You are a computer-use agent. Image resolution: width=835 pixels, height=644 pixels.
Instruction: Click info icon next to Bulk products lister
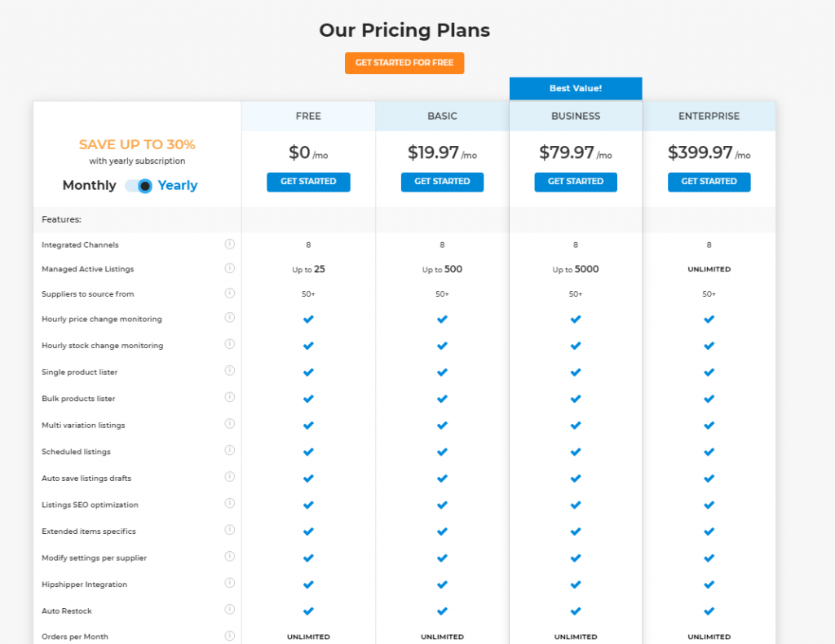229,397
